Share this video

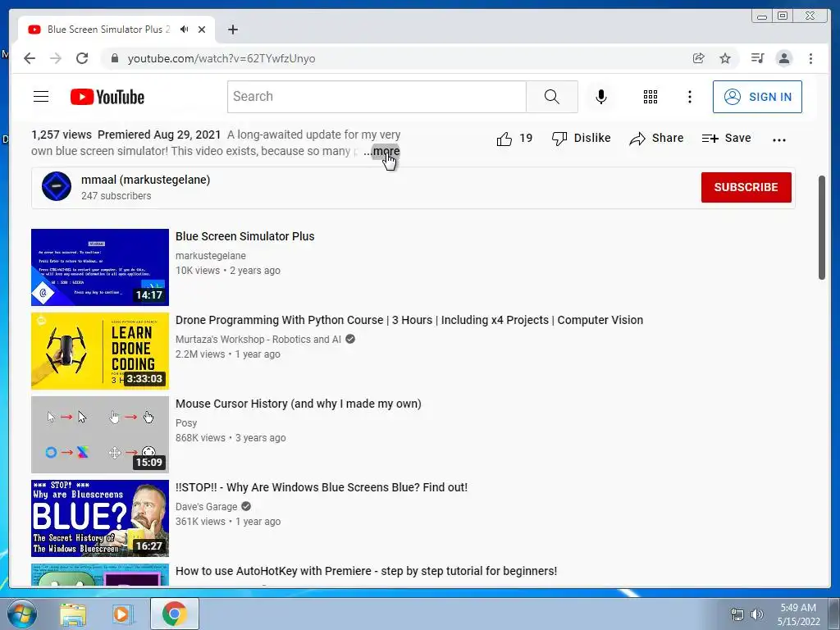[x=656, y=138]
